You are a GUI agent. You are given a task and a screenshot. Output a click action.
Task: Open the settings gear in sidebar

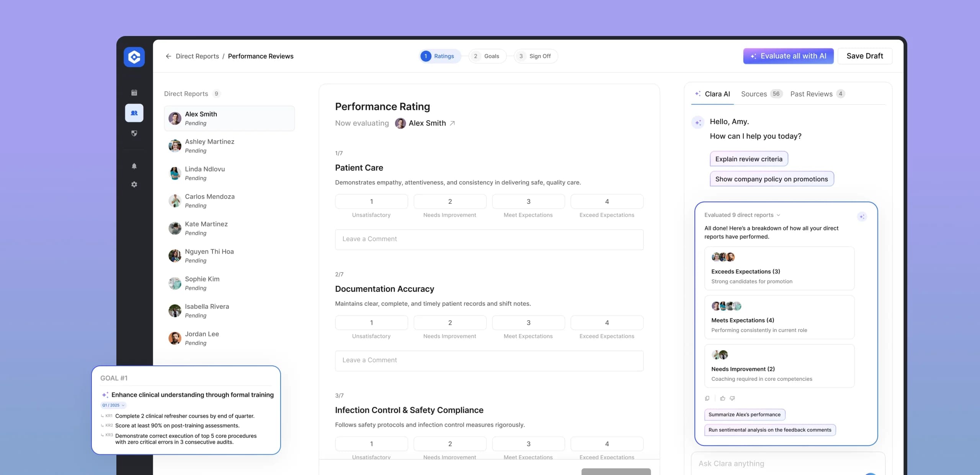point(134,184)
